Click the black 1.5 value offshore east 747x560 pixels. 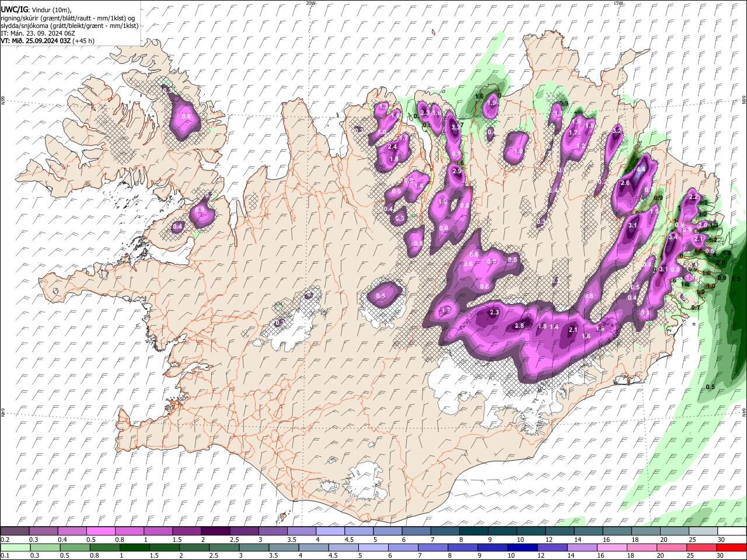pyautogui.click(x=736, y=279)
